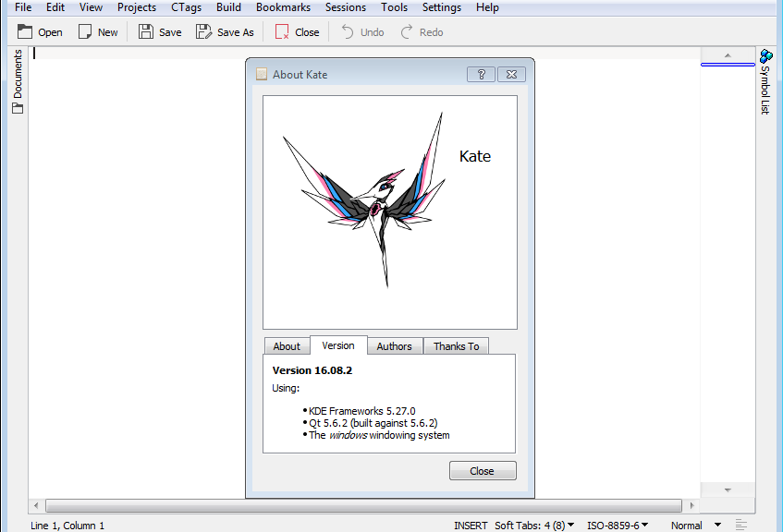Screen dimensions: 783x532
Task: Open the ISO-8859-6 encoding dropdown
Action: coord(618,525)
